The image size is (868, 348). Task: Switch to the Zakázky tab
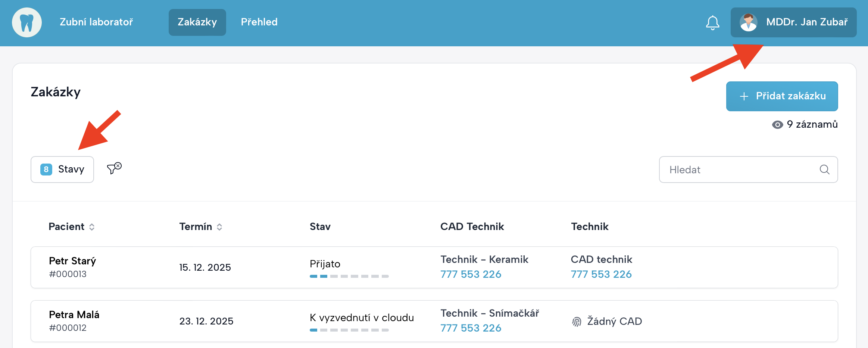tap(197, 22)
